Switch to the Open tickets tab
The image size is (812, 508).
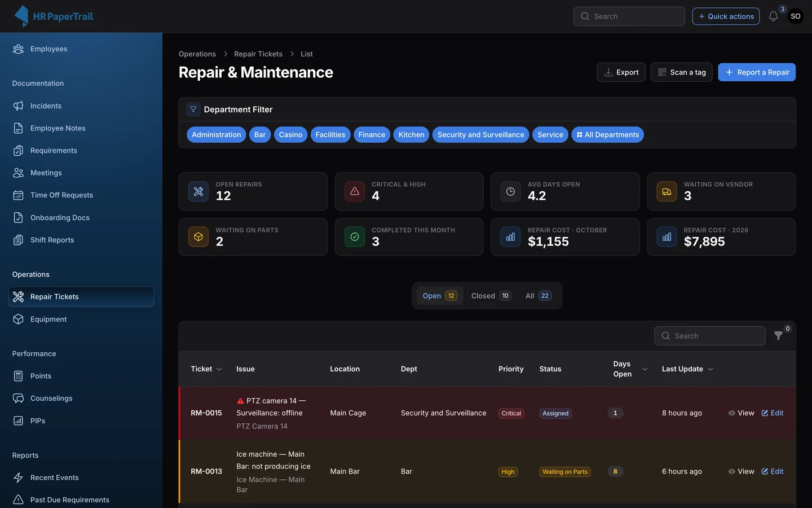[x=440, y=296]
